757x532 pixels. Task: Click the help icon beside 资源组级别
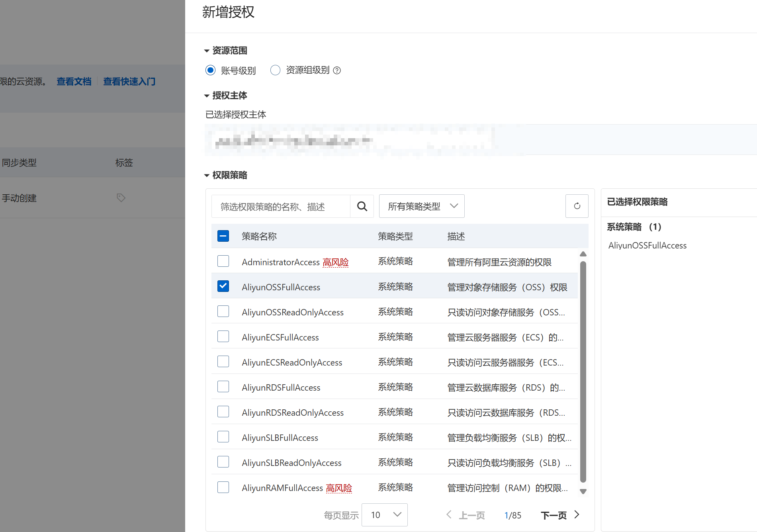337,70
